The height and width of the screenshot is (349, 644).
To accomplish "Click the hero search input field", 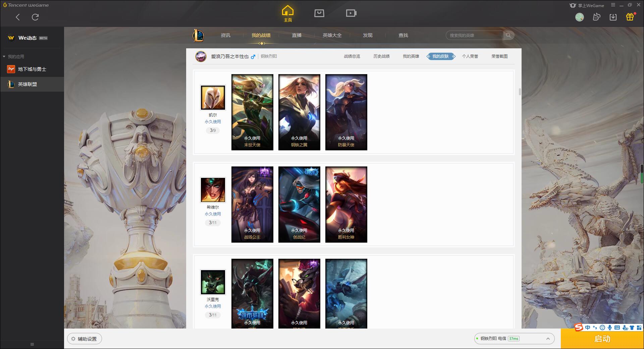I will point(475,35).
